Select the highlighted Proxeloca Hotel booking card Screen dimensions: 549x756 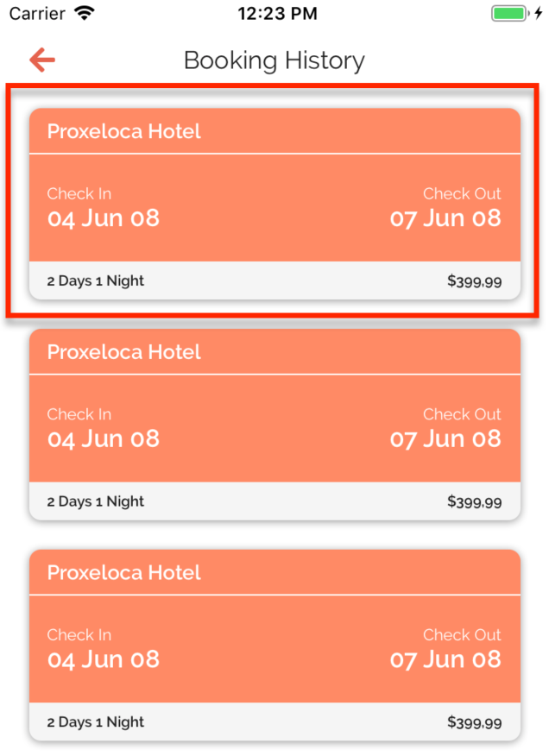(274, 203)
